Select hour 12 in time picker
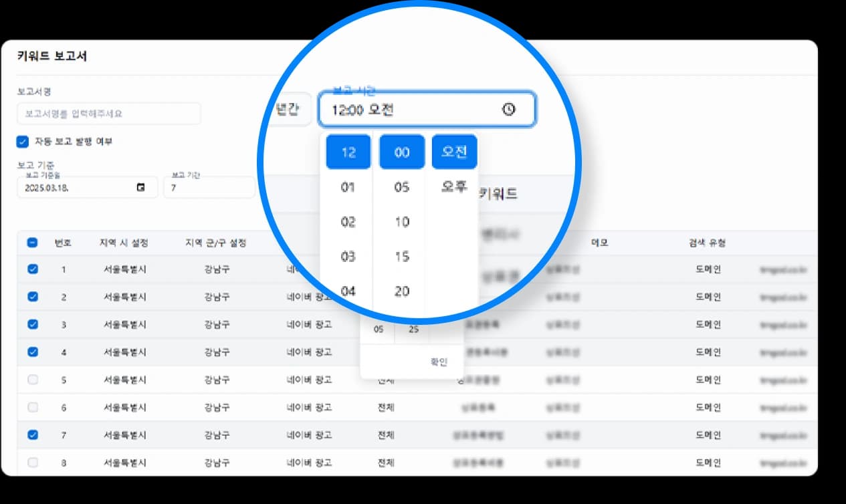Viewport: 846px width, 504px height. click(x=348, y=152)
